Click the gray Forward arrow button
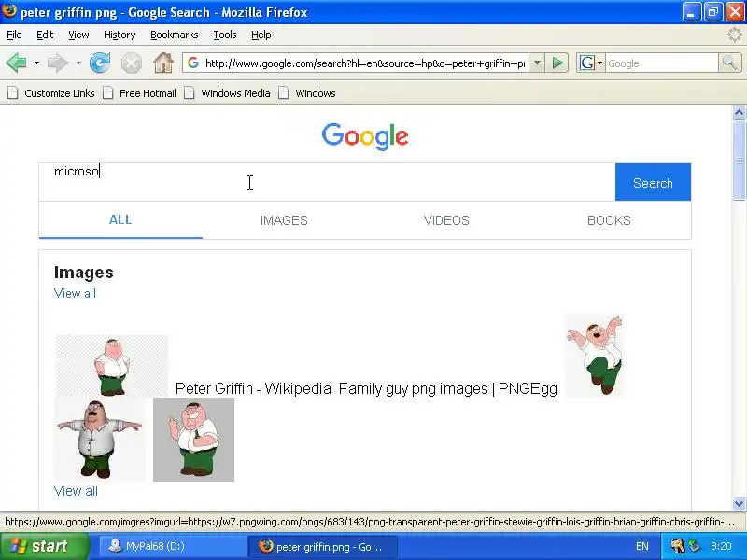The height and width of the screenshot is (560, 747). [x=57, y=63]
